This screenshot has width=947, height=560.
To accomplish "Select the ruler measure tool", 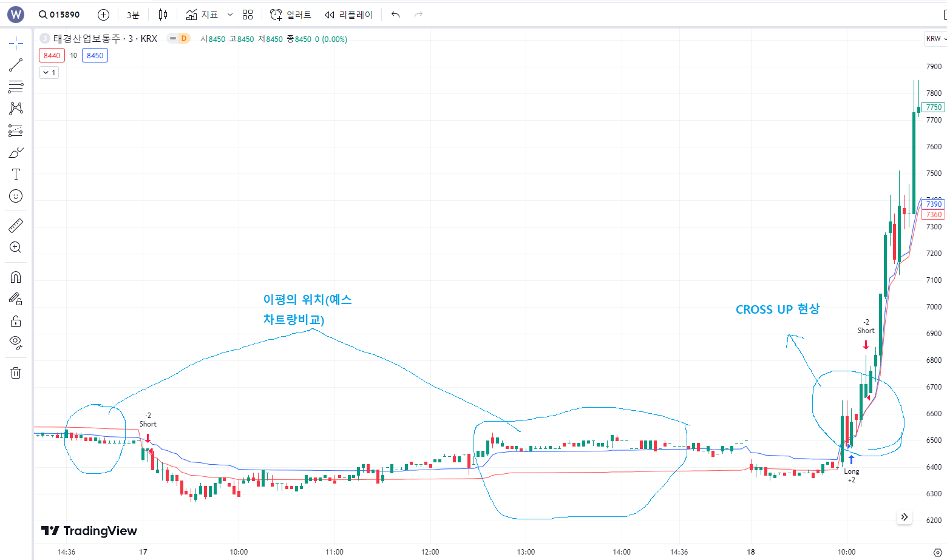I will pyautogui.click(x=16, y=226).
